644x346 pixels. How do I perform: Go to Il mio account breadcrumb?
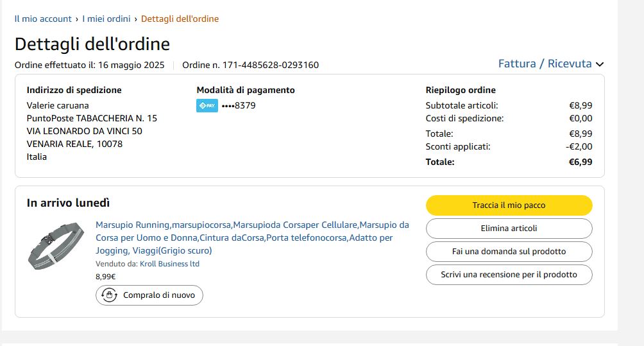tap(43, 19)
